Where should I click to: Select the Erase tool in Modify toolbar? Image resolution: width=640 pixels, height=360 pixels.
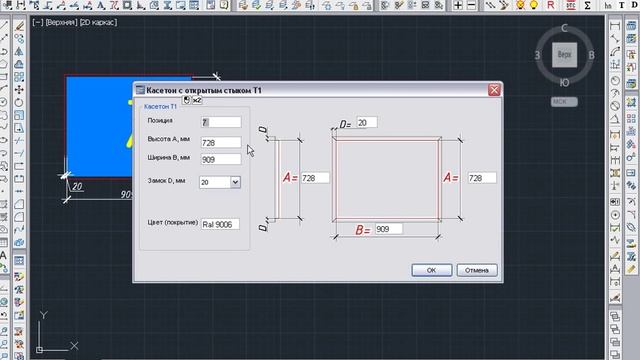coord(19,26)
